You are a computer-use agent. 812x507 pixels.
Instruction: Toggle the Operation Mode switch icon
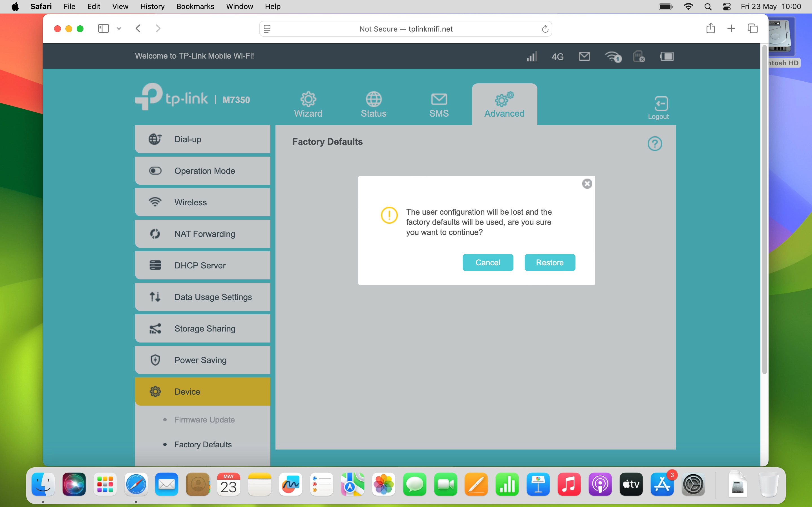(x=155, y=170)
